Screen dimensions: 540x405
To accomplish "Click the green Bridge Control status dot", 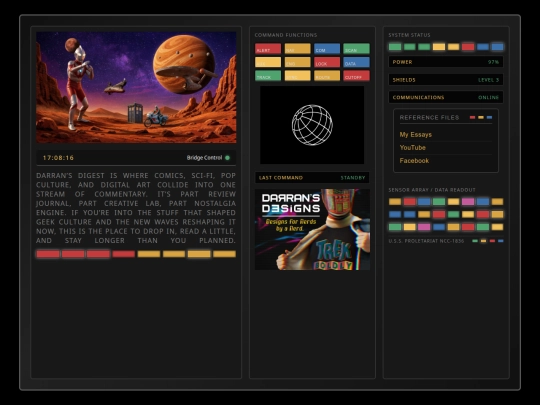I will 227,158.
